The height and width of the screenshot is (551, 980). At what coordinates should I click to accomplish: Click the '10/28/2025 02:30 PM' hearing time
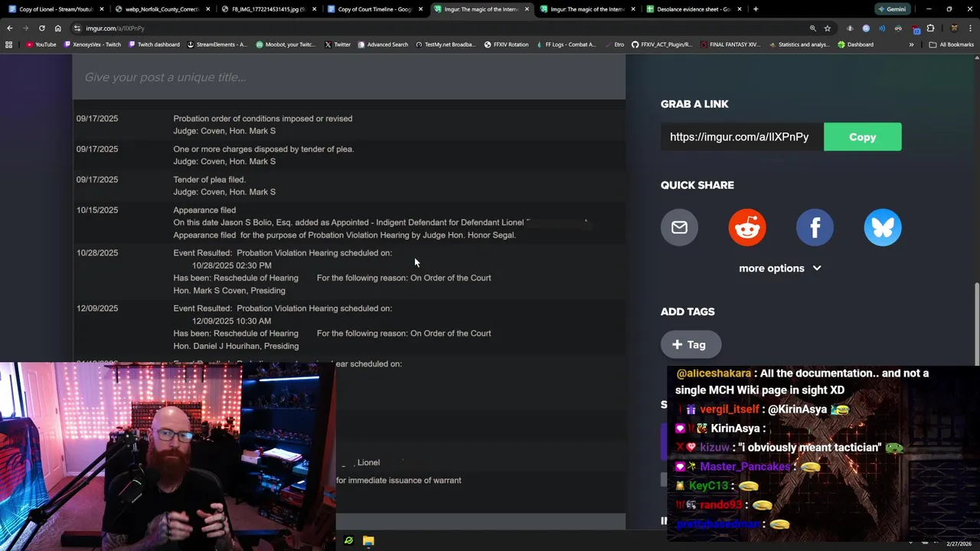232,266
